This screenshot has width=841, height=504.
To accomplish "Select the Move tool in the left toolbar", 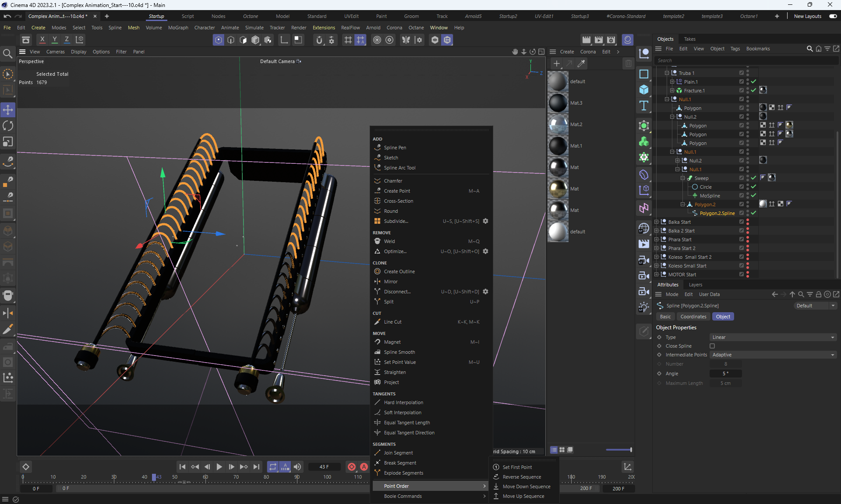I will tap(8, 110).
